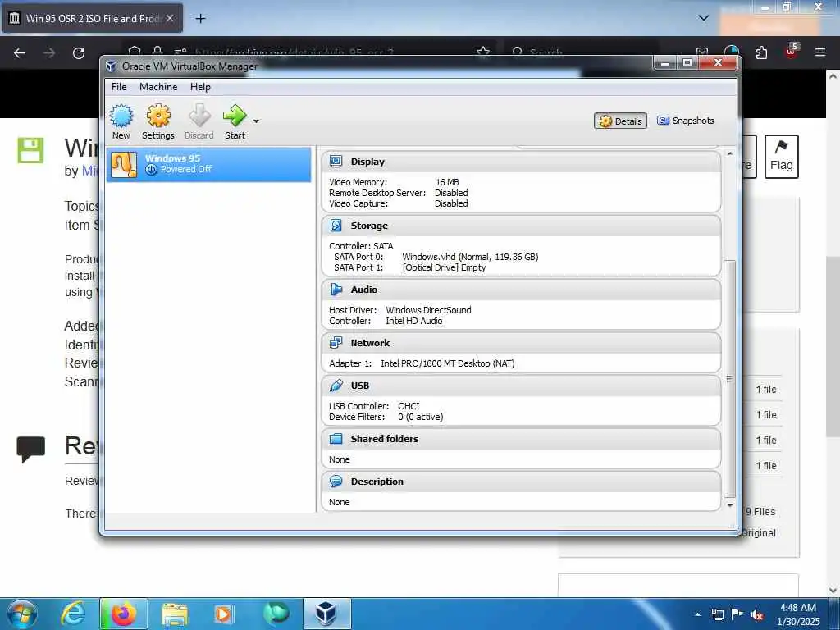Click the Details view button
The image size is (840, 630).
click(x=620, y=121)
